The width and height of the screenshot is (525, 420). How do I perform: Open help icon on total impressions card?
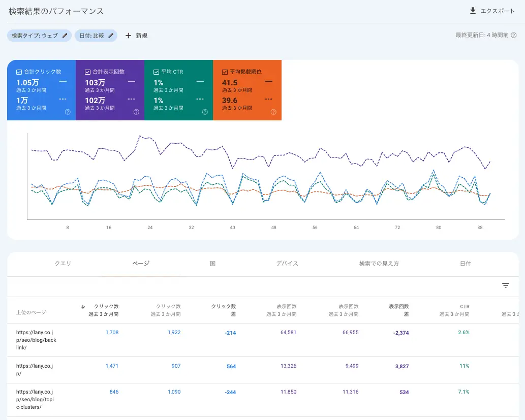136,112
